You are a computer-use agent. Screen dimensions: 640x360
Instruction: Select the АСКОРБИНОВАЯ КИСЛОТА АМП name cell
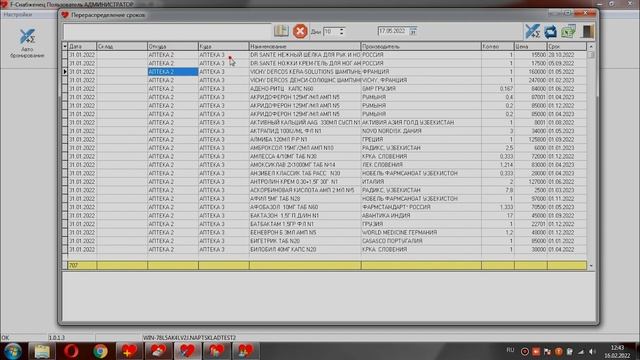point(305,190)
